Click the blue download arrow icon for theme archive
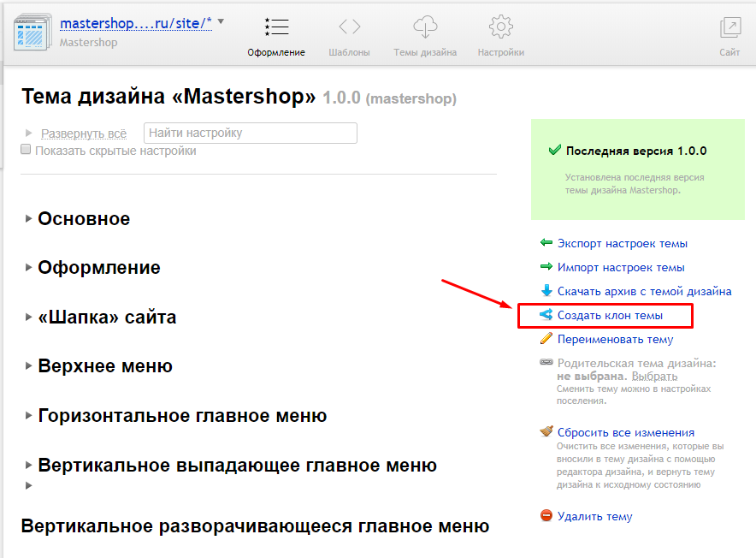Image resolution: width=756 pixels, height=558 pixels. click(546, 291)
